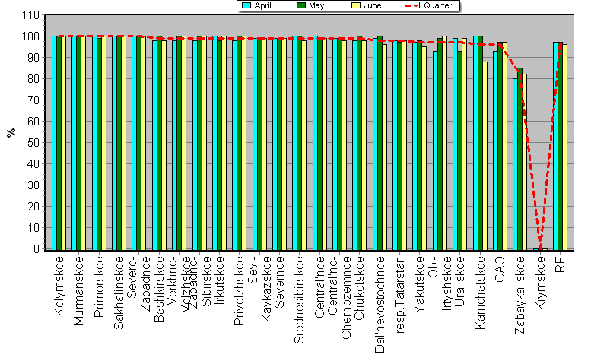Click the Kolymskoe axis label

point(59,286)
